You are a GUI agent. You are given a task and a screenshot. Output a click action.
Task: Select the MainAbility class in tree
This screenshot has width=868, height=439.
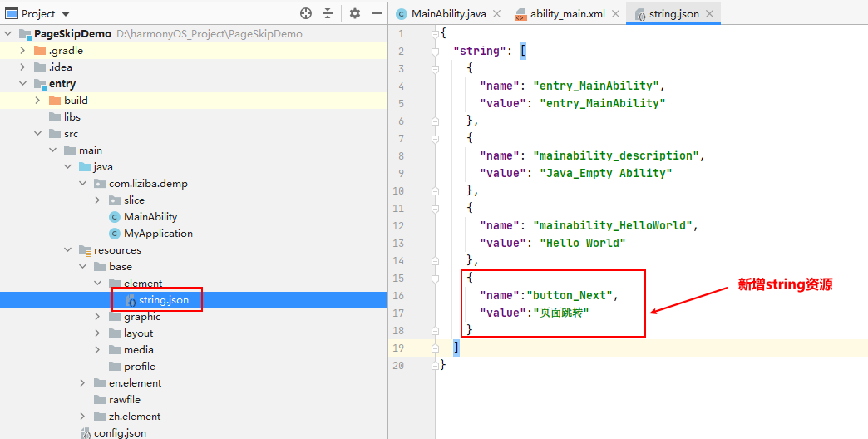coord(150,216)
